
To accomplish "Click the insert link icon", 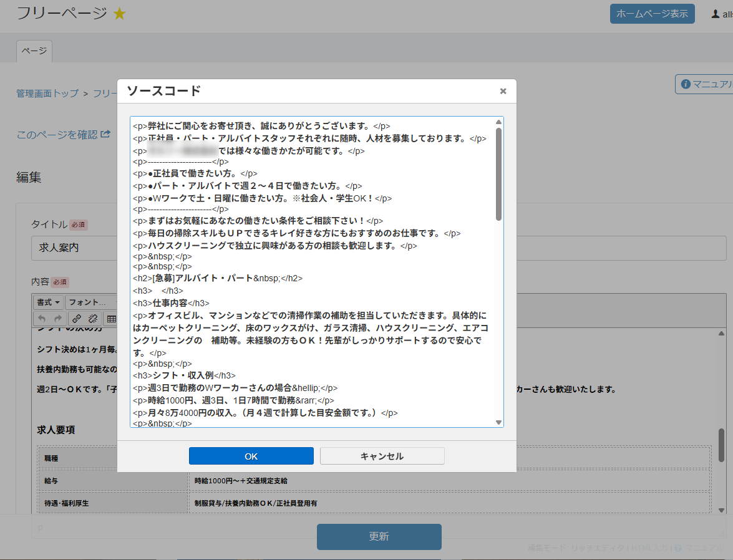I will (x=77, y=319).
